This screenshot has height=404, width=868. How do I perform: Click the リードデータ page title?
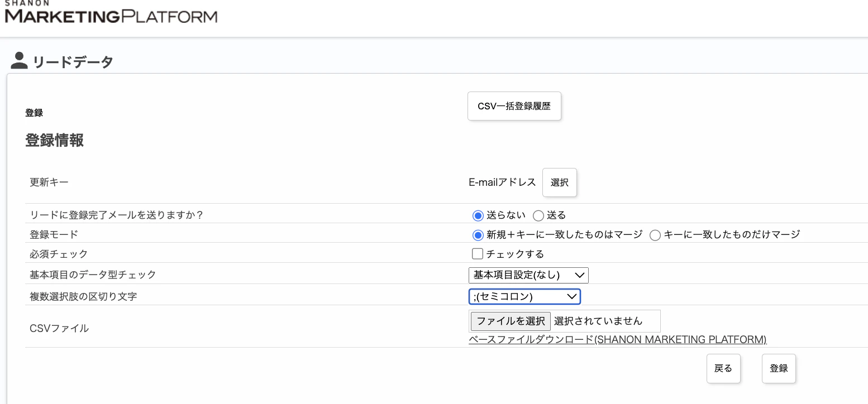pyautogui.click(x=73, y=62)
